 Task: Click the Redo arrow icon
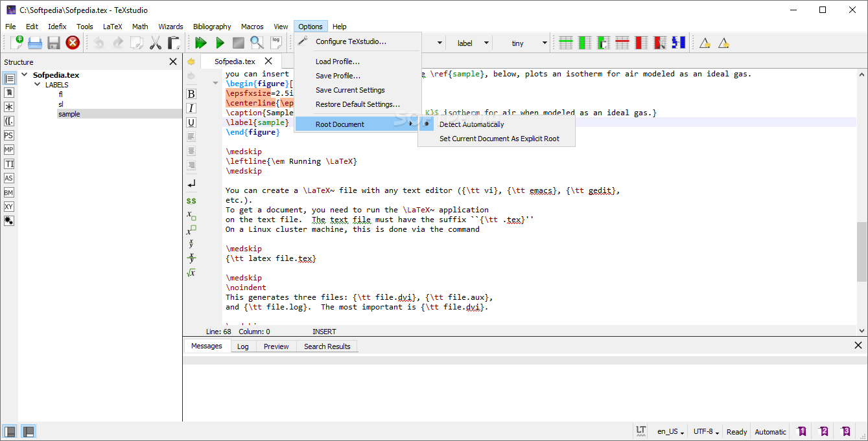tap(118, 43)
